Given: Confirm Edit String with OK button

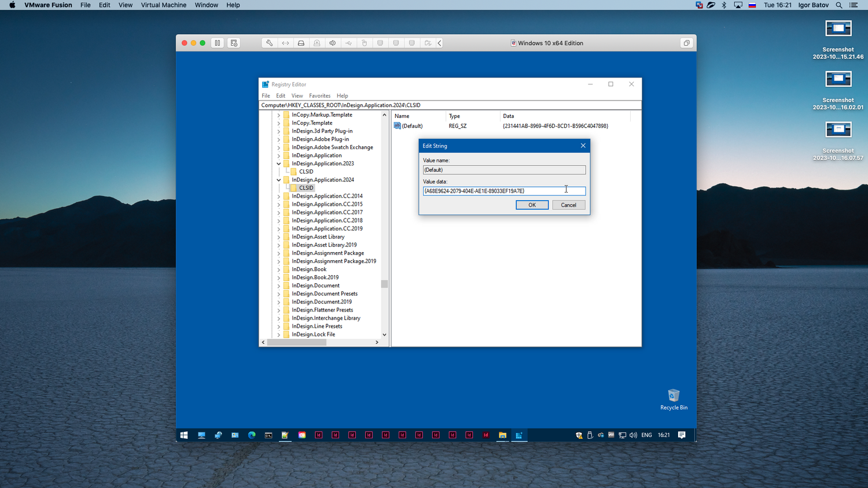Looking at the screenshot, I should pyautogui.click(x=532, y=205).
